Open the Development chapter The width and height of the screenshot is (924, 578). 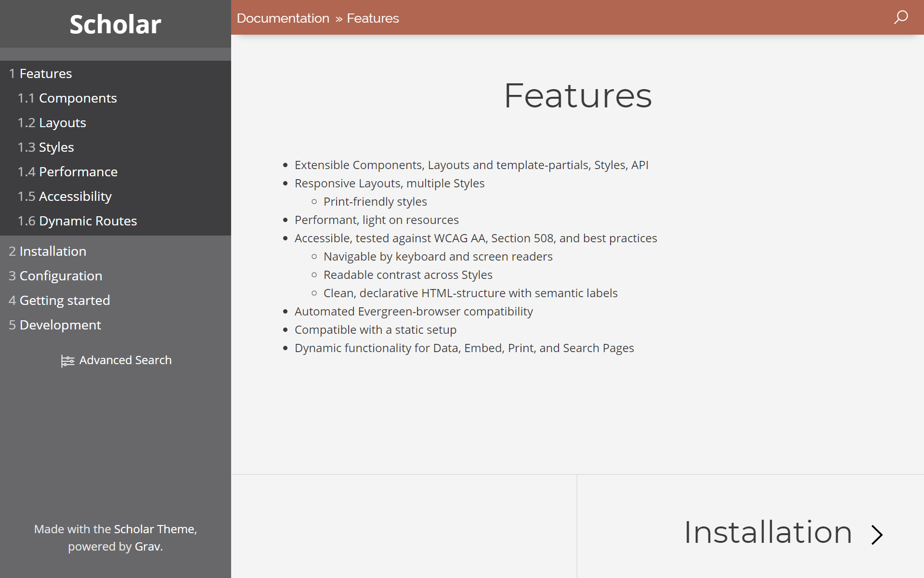point(60,325)
